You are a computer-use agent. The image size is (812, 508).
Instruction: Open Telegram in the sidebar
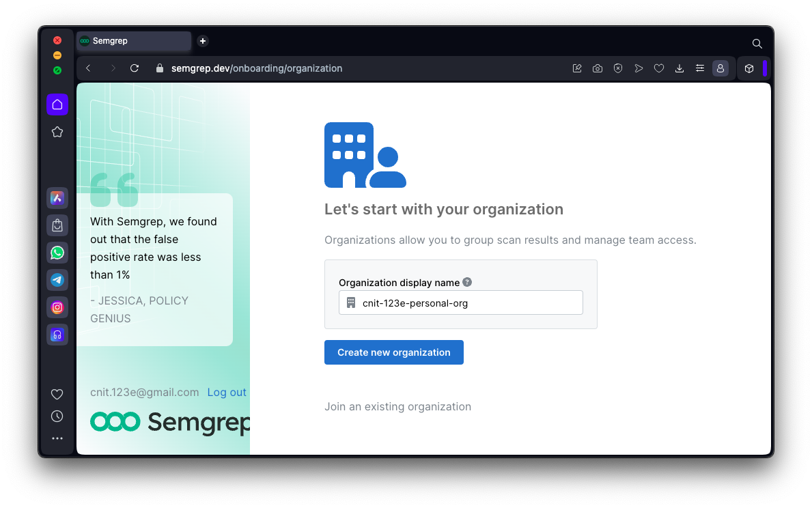(x=57, y=280)
